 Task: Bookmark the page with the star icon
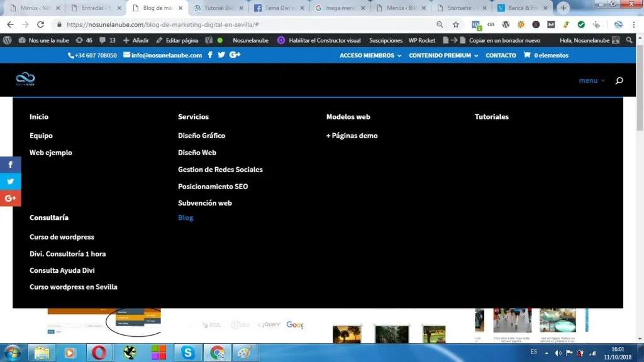[x=455, y=25]
